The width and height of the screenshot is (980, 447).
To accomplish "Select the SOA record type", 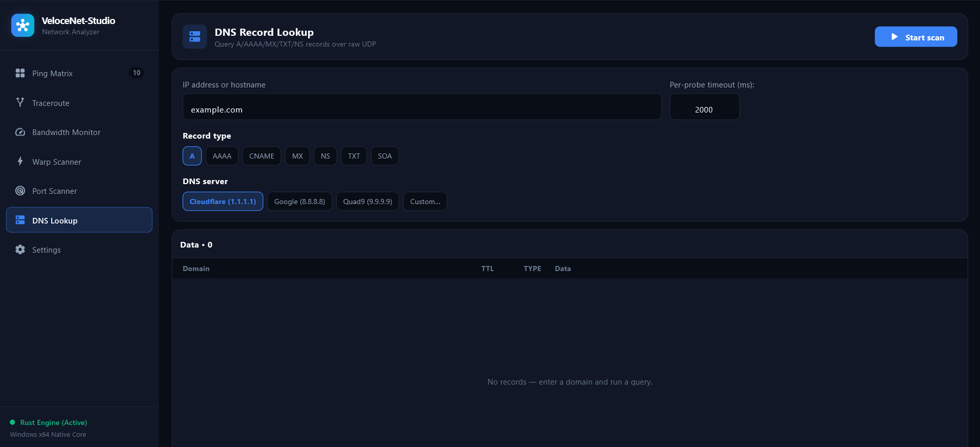I will pyautogui.click(x=385, y=156).
